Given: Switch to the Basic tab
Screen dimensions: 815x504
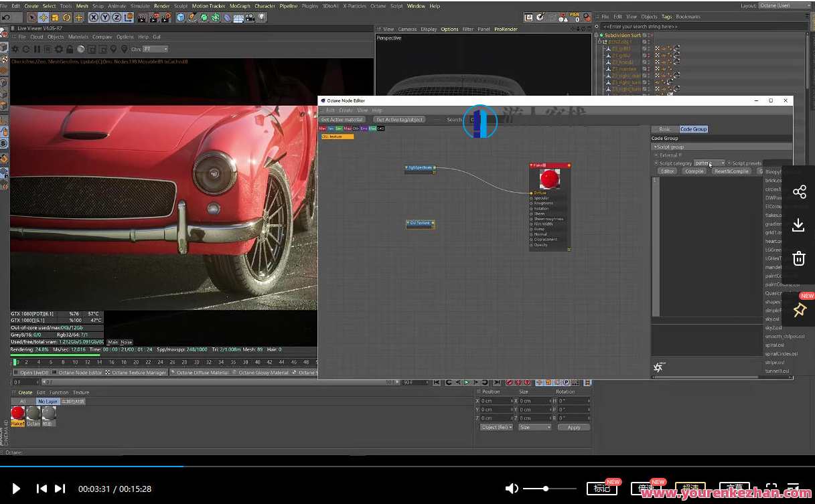Looking at the screenshot, I should point(664,129).
